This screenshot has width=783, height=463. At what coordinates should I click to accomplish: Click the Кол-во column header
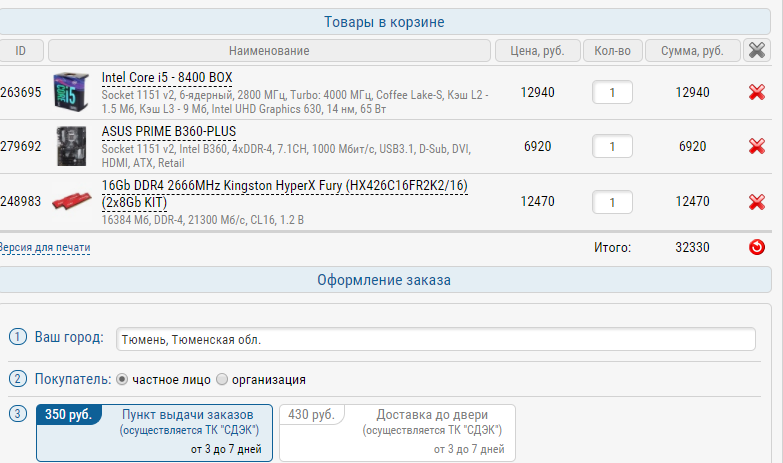pyautogui.click(x=613, y=50)
